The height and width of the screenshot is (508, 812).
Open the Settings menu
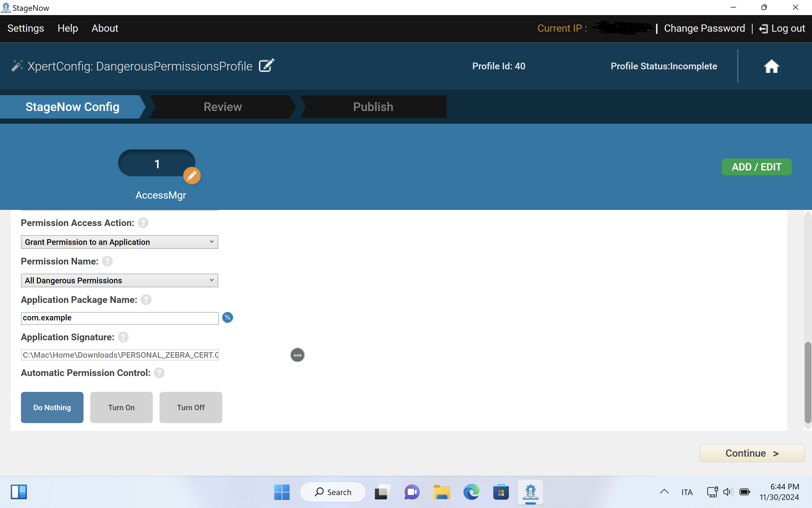click(26, 28)
